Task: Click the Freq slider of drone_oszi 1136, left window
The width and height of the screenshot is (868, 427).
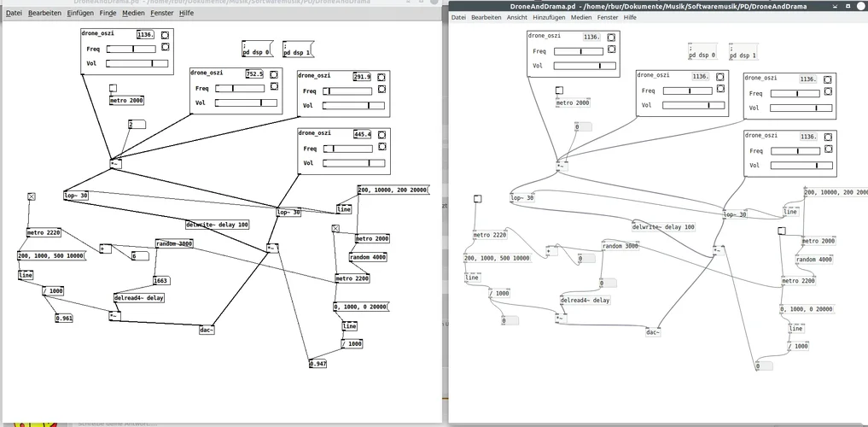Action: pyautogui.click(x=131, y=49)
